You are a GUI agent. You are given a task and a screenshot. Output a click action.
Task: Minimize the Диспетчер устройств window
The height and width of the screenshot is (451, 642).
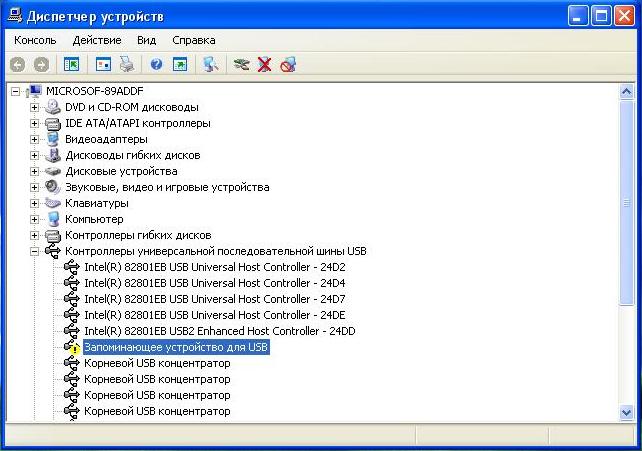click(x=578, y=16)
